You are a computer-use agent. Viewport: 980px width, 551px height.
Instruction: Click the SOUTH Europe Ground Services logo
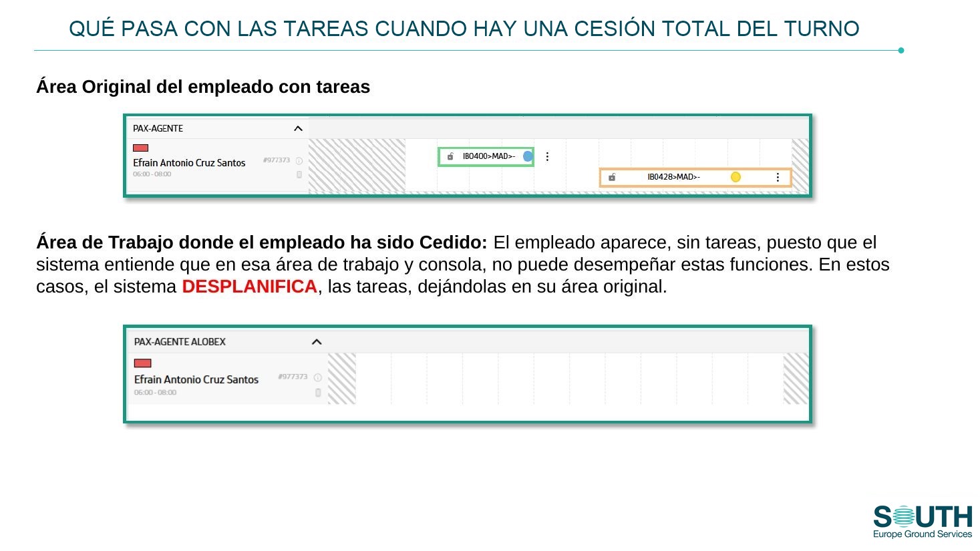923,522
